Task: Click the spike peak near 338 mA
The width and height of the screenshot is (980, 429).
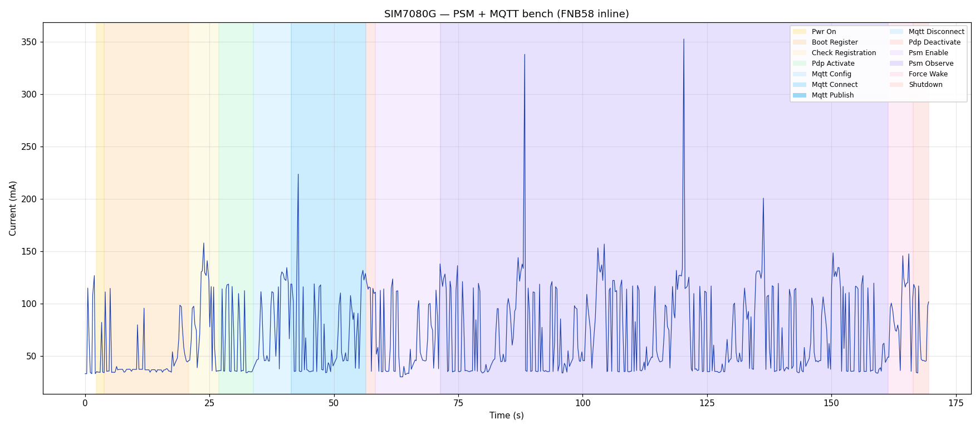Action: point(525,55)
